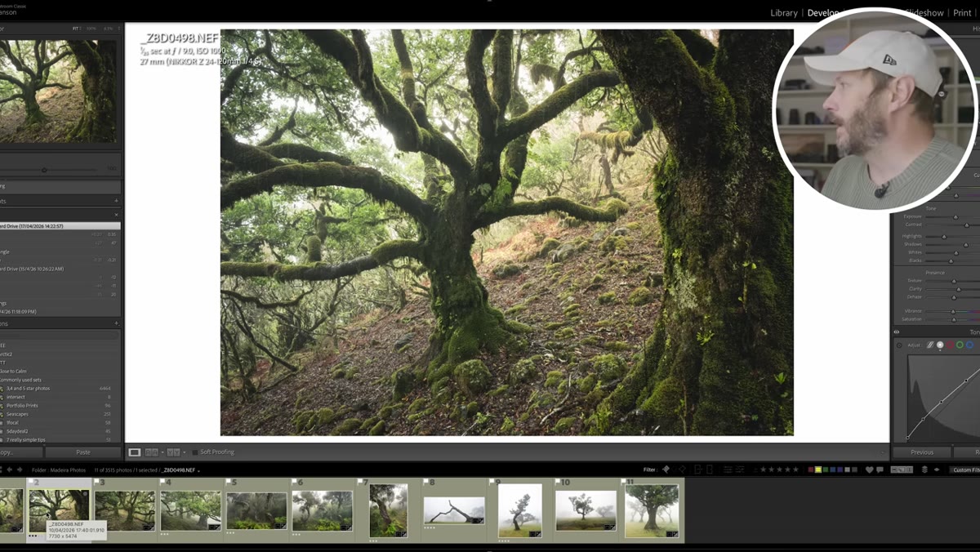
Task: Open the Commonly used sets collection set
Action: [x=22, y=380]
